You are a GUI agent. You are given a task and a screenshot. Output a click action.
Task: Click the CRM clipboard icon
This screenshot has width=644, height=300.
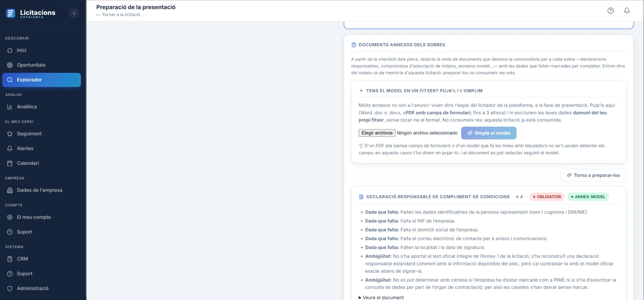coord(10,259)
